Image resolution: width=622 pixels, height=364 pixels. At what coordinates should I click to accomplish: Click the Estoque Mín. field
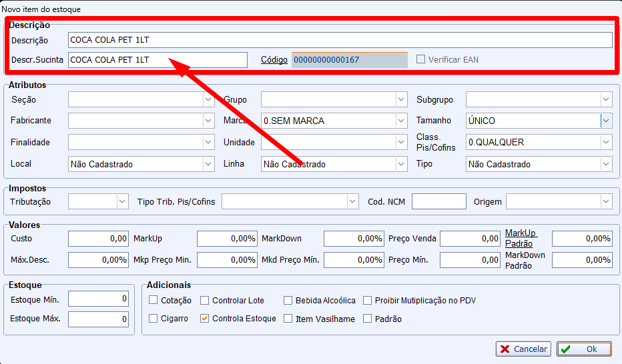point(98,299)
